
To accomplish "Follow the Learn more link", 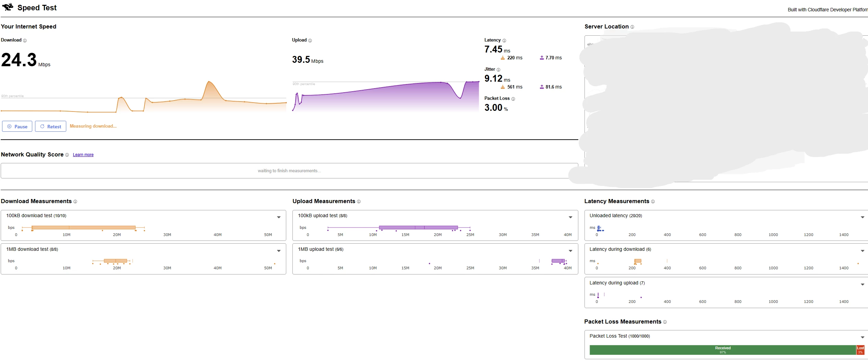I will [x=83, y=155].
